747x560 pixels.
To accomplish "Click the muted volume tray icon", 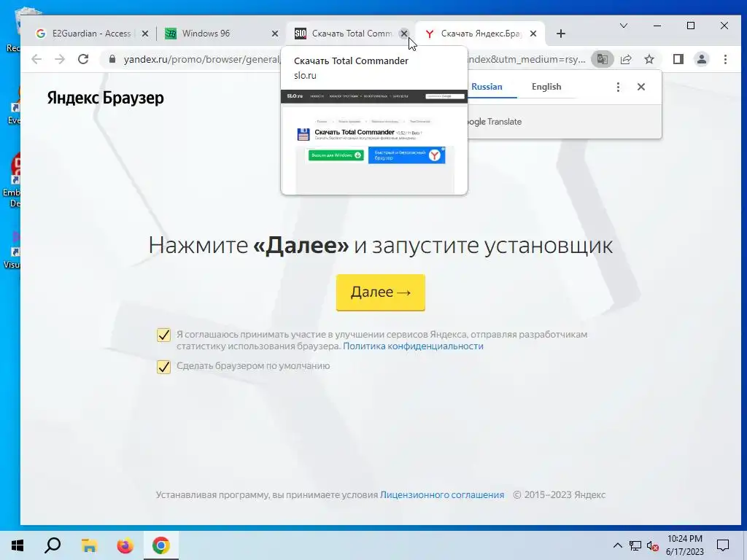I will click(x=653, y=545).
